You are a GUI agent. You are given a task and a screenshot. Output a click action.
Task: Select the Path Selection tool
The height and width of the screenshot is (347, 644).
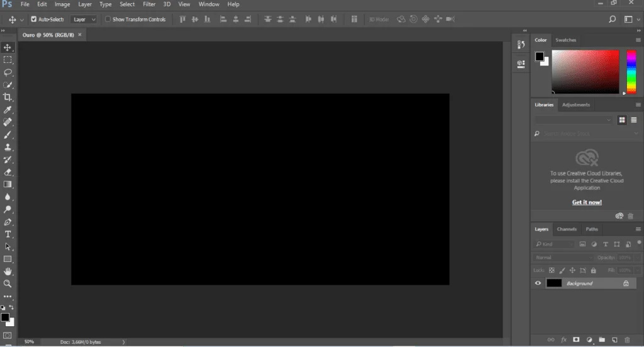click(8, 247)
